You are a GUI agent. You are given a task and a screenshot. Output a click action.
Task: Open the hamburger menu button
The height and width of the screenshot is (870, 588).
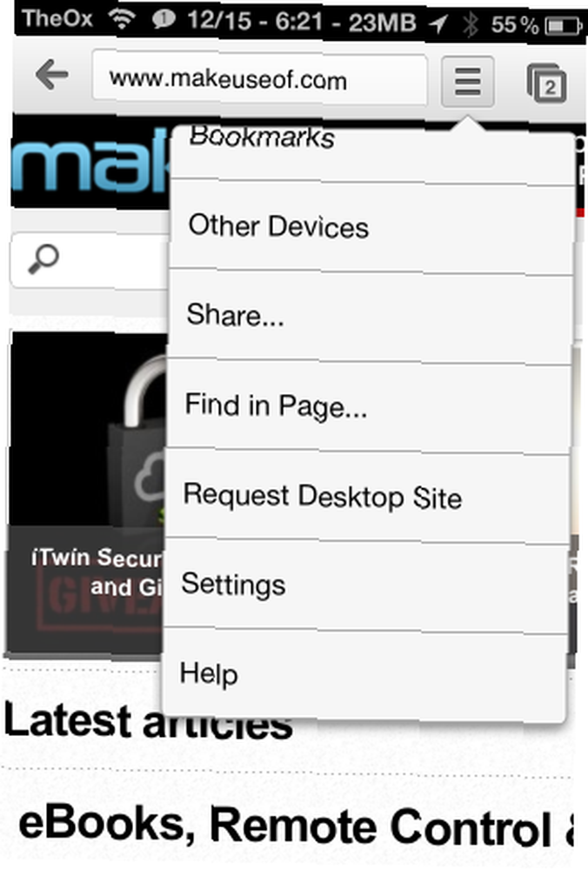tap(468, 81)
